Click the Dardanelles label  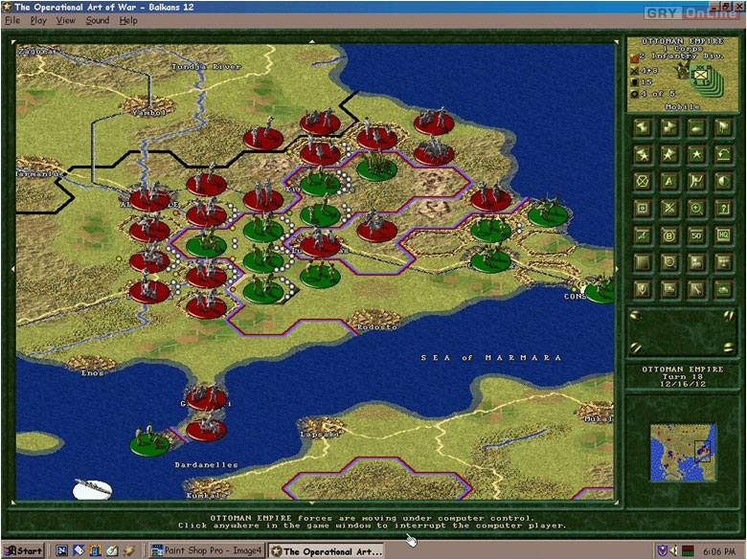(x=206, y=465)
